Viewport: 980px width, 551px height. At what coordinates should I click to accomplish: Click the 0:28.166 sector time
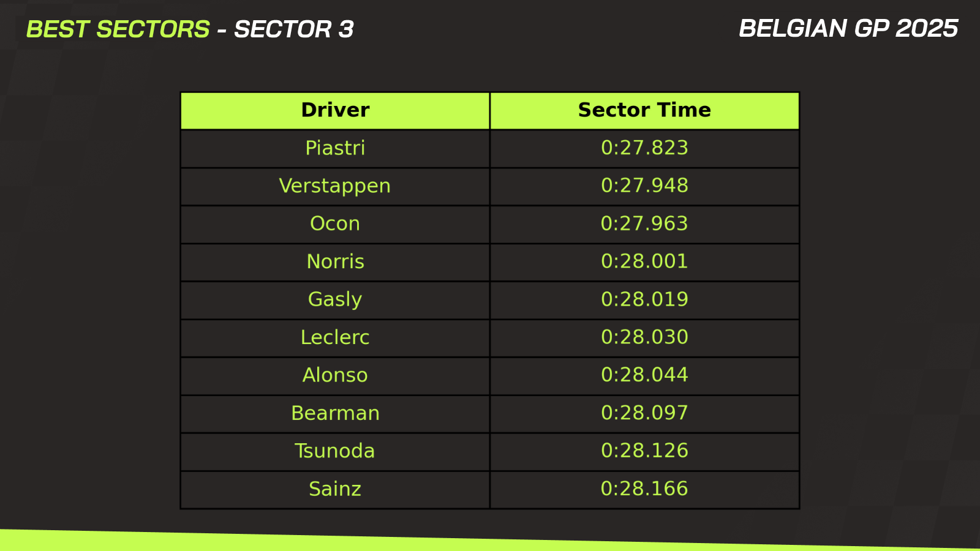644,489
